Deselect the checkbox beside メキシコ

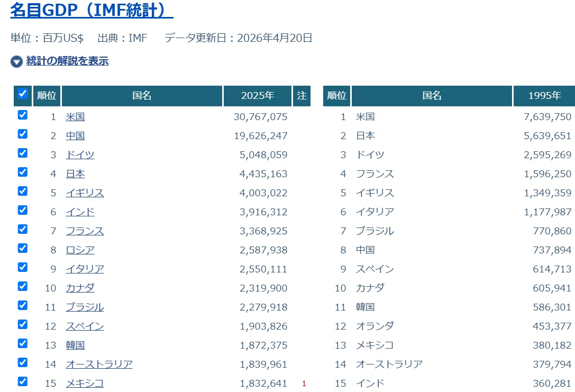coord(23,381)
